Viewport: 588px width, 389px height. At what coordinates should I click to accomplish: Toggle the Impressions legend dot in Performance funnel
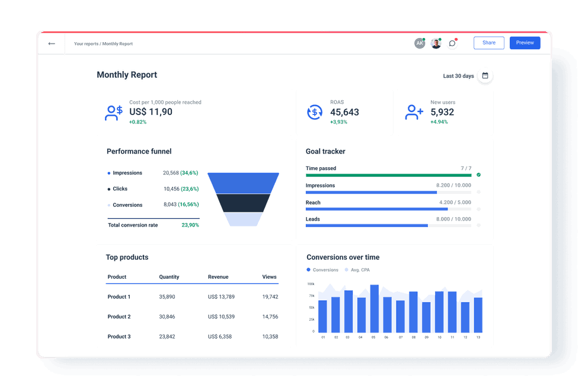pyautogui.click(x=108, y=173)
